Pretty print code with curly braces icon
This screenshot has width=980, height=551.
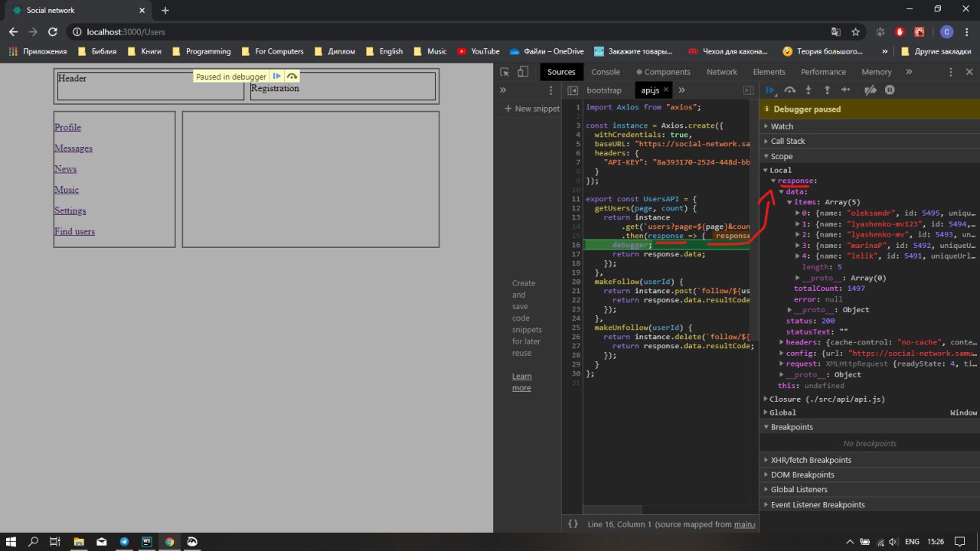[x=573, y=524]
